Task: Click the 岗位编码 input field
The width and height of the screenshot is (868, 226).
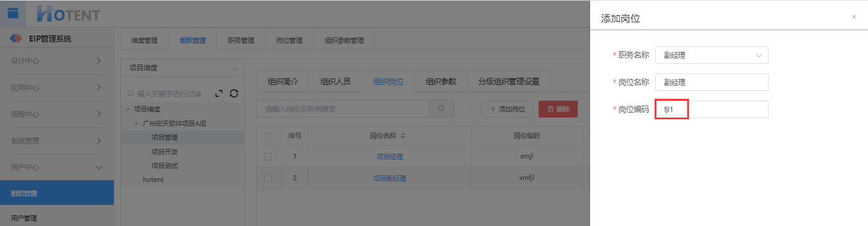Action: tap(711, 109)
